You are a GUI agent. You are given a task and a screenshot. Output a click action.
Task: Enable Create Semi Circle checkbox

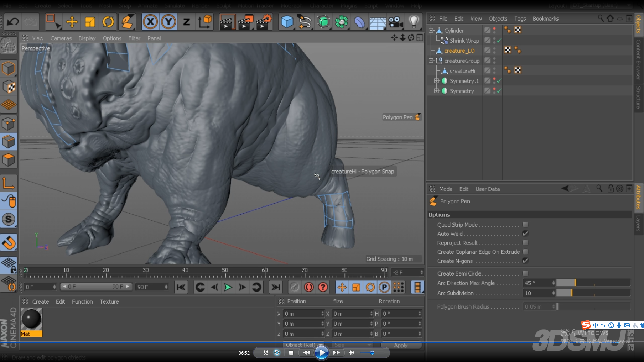pos(525,273)
